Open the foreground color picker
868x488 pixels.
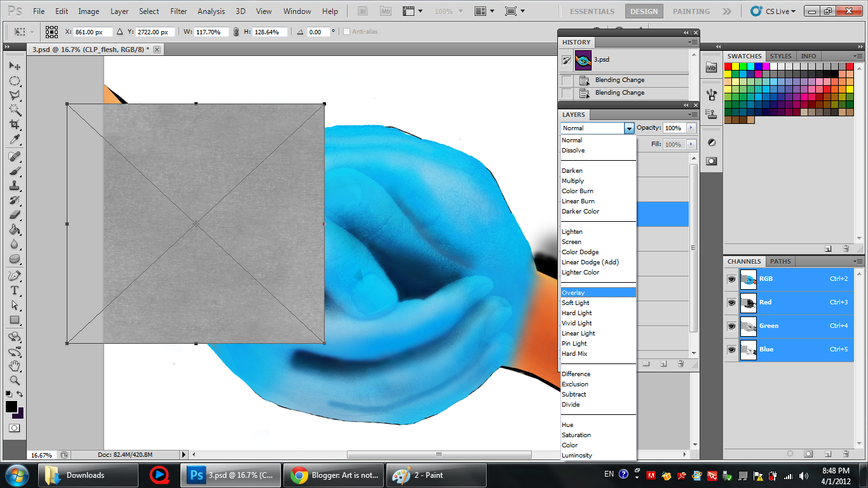(11, 407)
